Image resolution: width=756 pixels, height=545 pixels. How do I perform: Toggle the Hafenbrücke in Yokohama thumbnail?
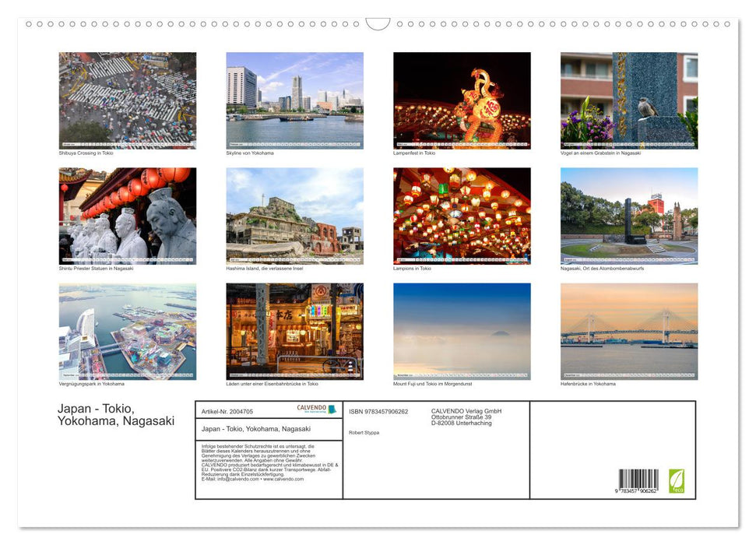click(629, 330)
